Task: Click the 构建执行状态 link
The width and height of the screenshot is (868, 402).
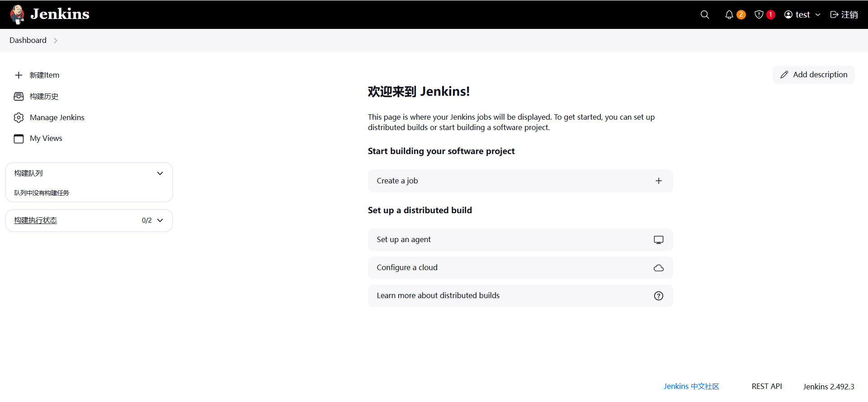Action: pyautogui.click(x=35, y=220)
